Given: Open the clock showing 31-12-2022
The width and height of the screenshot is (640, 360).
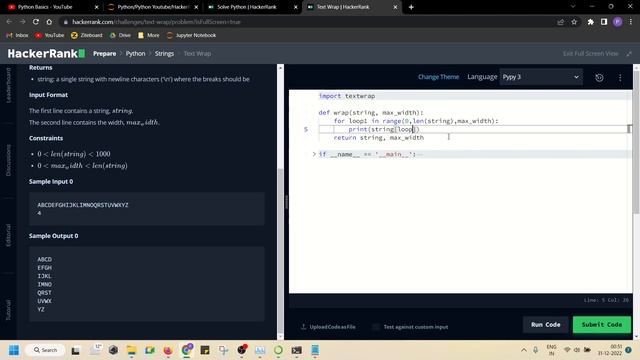Looking at the screenshot, I should [x=610, y=350].
